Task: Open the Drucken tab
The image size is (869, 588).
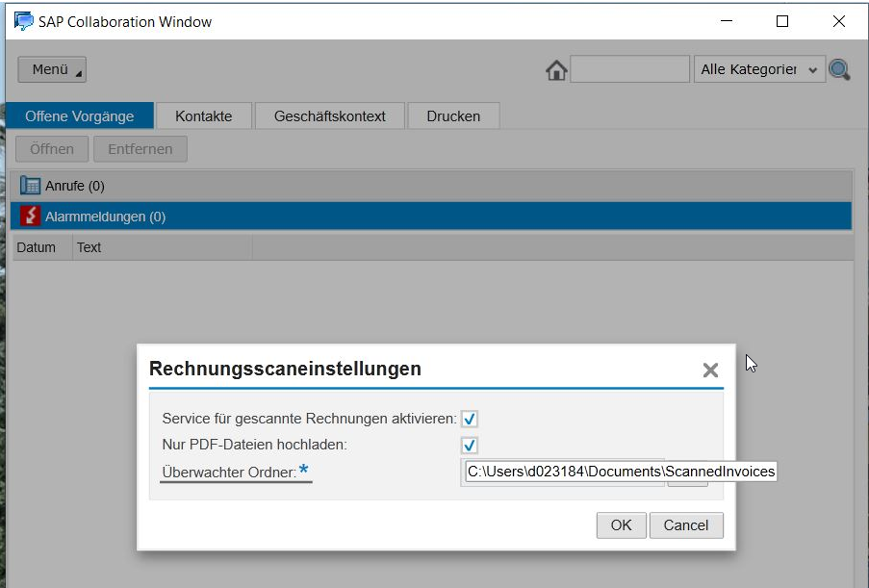Action: [x=453, y=115]
